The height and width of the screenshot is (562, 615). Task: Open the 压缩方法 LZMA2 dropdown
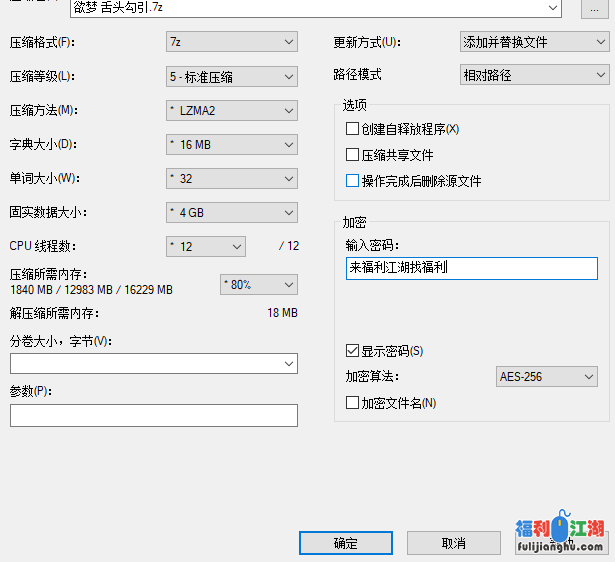pyautogui.click(x=231, y=111)
